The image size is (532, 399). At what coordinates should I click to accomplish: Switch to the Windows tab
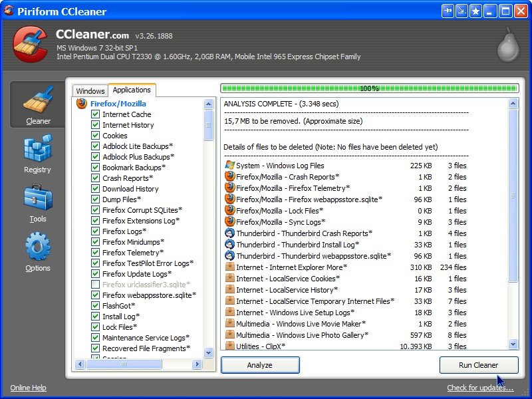coord(90,91)
